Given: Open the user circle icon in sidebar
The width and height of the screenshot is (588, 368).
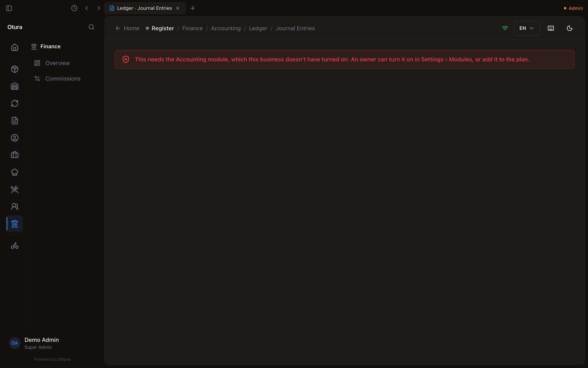Looking at the screenshot, I should [x=14, y=138].
